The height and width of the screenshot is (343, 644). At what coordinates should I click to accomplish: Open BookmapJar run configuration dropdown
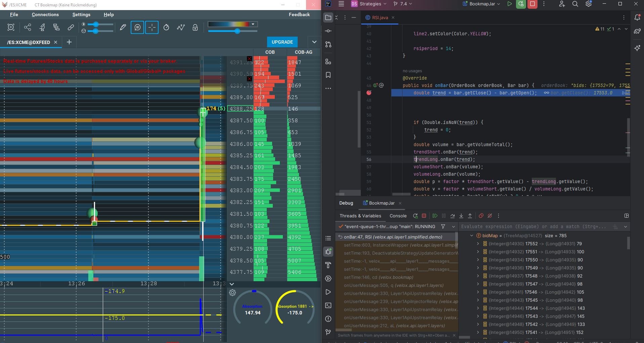pos(481,4)
